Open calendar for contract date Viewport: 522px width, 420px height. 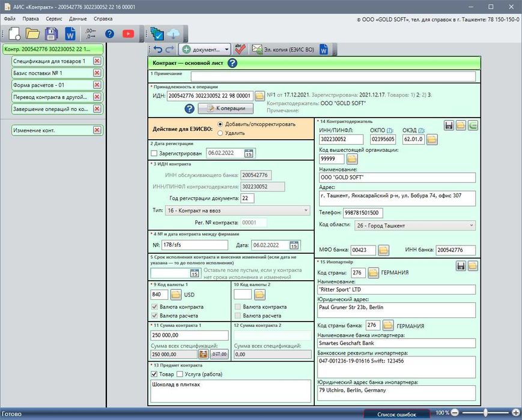click(294, 245)
